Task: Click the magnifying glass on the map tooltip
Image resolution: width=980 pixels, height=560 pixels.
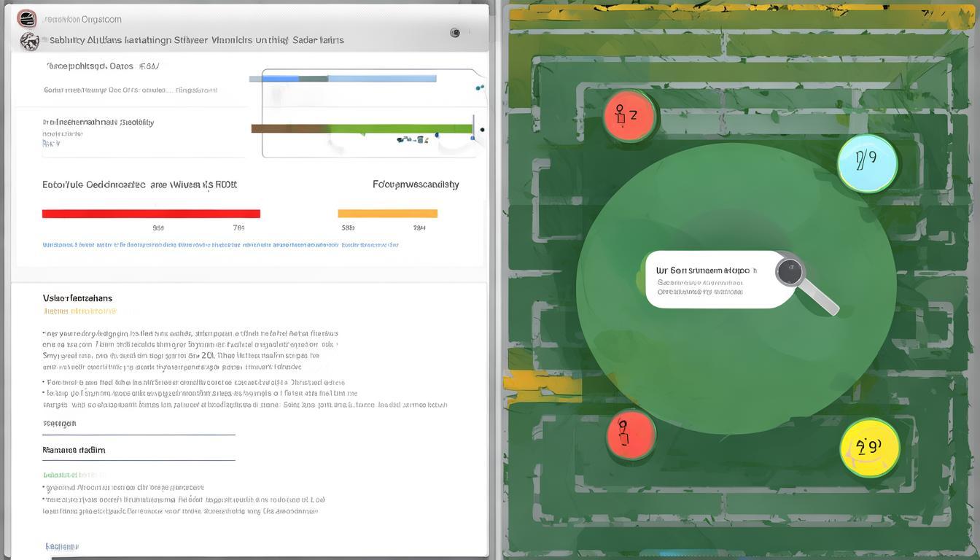Action: [790, 273]
